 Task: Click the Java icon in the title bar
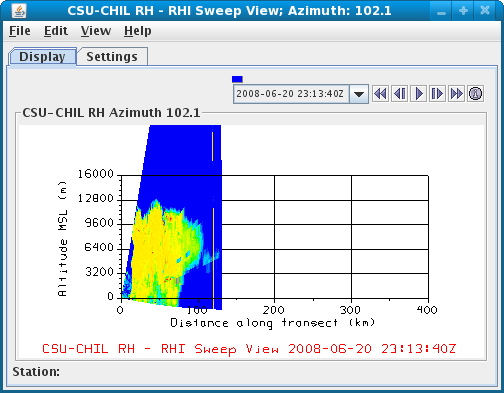(x=19, y=10)
